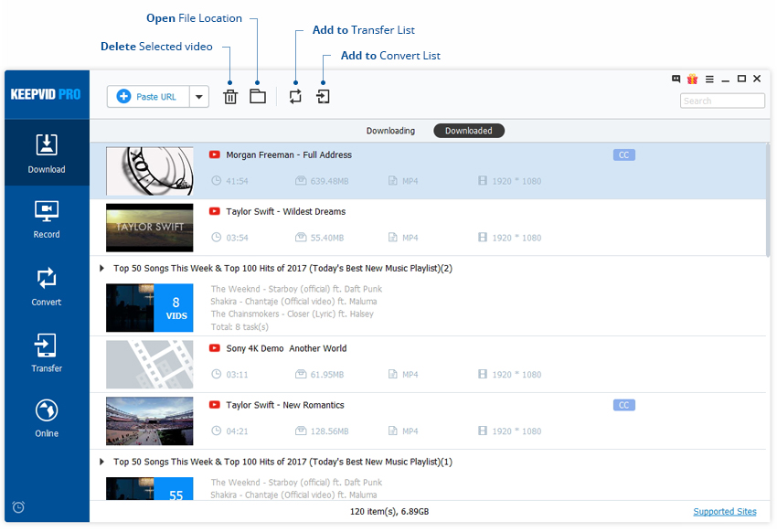Open the Paste URL dropdown arrow
The image size is (777, 532).
pos(198,97)
